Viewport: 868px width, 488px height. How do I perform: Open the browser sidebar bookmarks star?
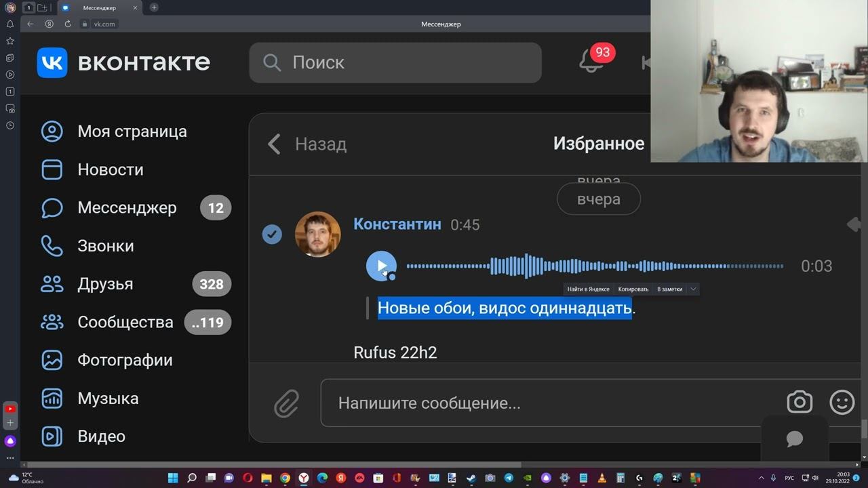[x=10, y=41]
